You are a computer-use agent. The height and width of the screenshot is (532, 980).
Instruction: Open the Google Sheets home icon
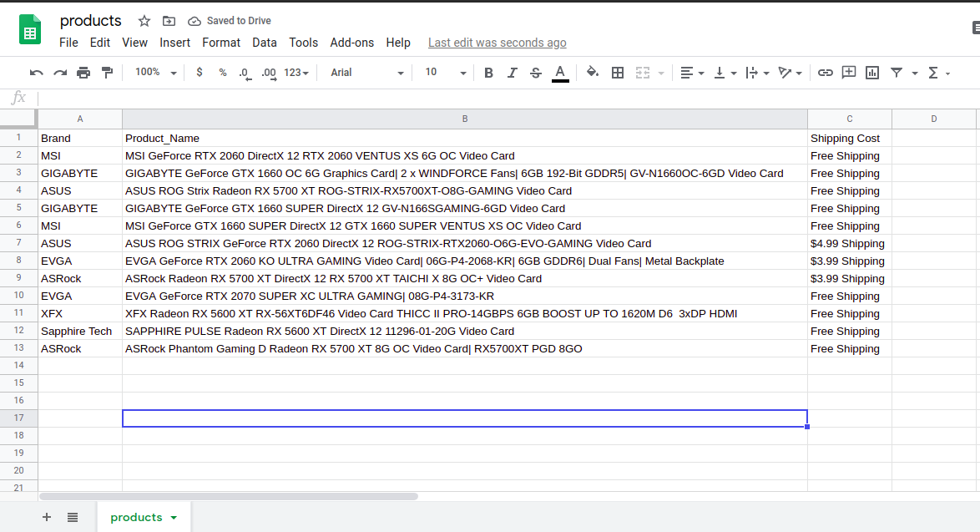pyautogui.click(x=30, y=29)
